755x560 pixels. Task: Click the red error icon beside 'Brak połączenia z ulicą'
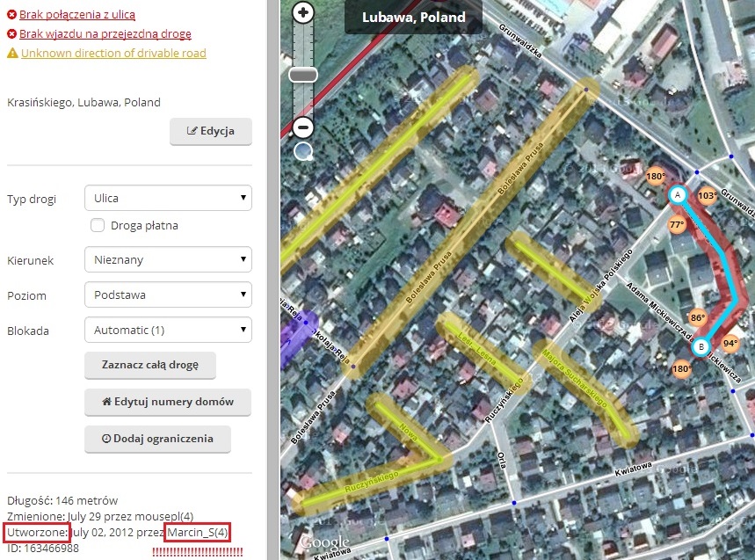[11, 15]
